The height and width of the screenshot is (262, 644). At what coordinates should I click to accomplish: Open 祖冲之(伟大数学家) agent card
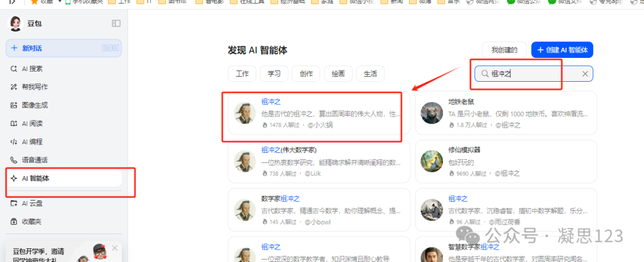[x=319, y=161]
